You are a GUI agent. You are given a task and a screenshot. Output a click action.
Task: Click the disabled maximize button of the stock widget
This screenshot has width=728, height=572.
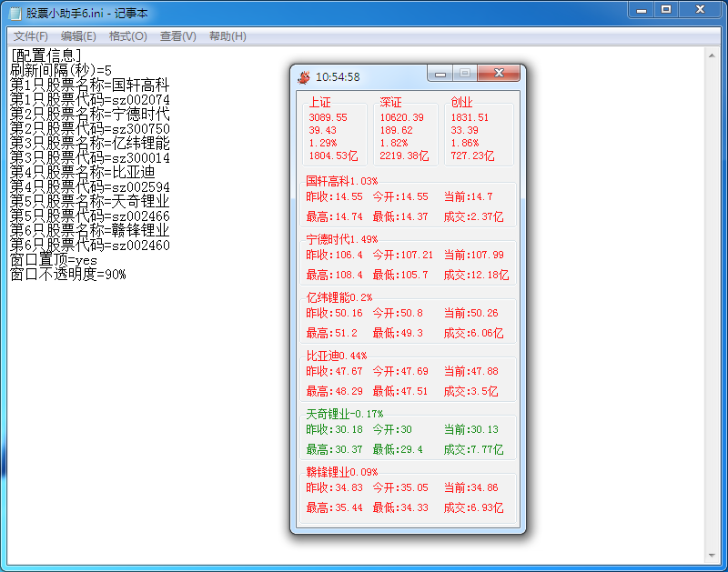[465, 74]
